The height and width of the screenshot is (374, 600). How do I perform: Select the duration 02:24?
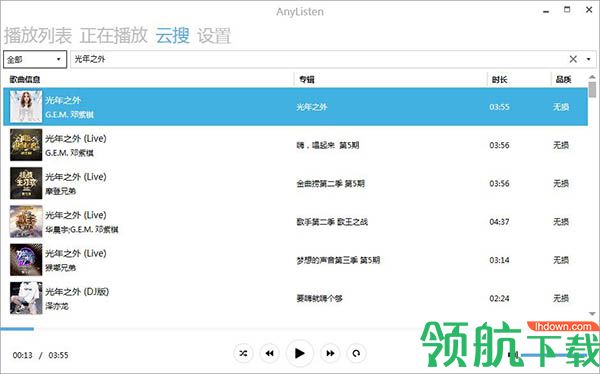click(499, 298)
